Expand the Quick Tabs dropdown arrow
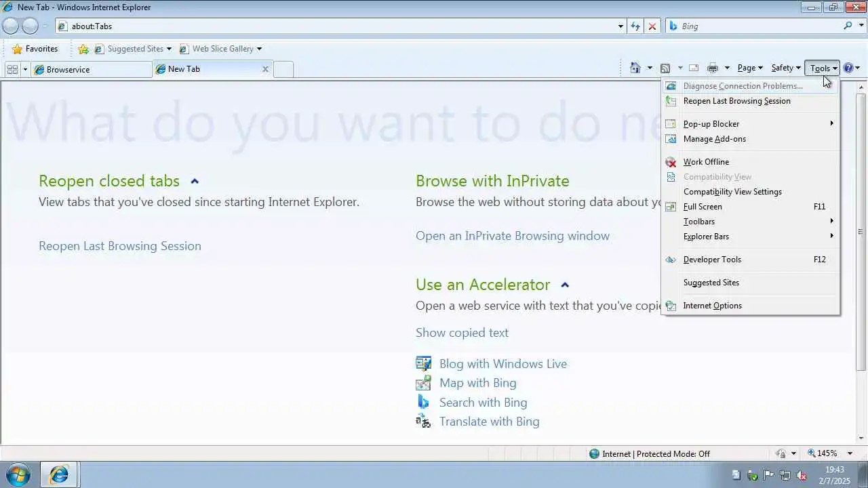Image resolution: width=868 pixels, height=488 pixels. pos(26,69)
